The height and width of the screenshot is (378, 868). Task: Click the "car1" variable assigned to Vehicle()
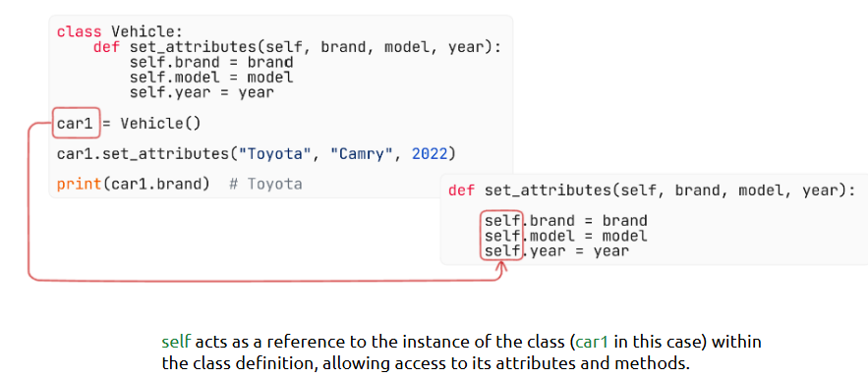point(75,123)
